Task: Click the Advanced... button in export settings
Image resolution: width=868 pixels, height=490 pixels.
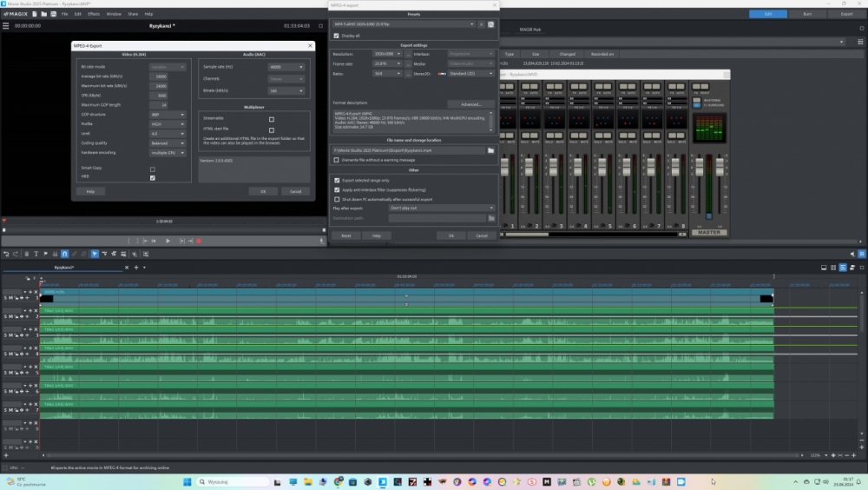Action: click(470, 104)
